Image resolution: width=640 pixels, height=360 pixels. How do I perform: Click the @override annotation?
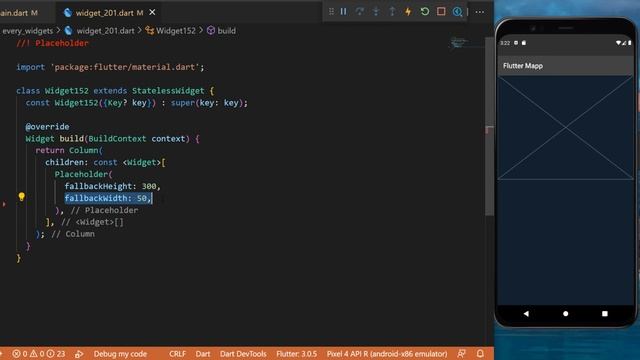47,127
